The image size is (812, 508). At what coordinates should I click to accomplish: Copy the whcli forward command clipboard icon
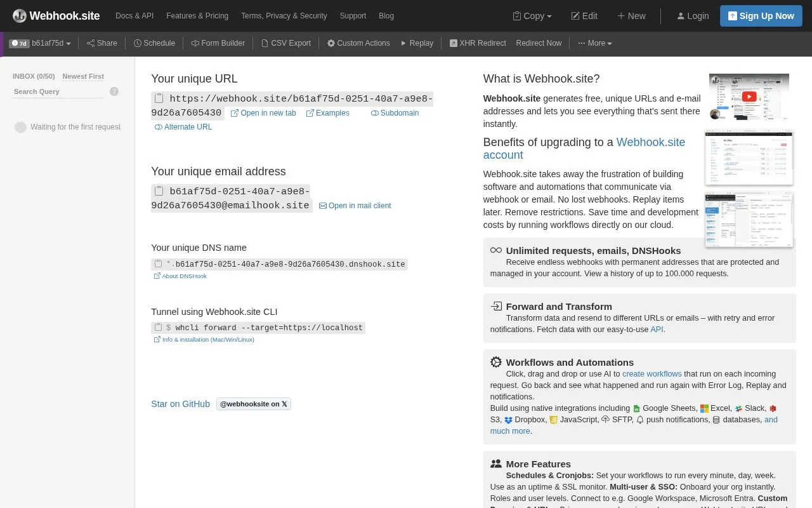159,328
